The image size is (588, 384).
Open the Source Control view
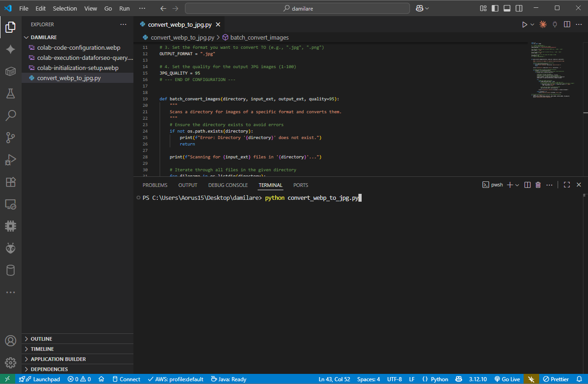10,138
